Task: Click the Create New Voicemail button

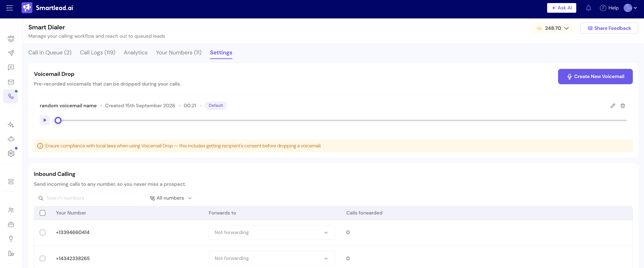Action: click(x=595, y=76)
